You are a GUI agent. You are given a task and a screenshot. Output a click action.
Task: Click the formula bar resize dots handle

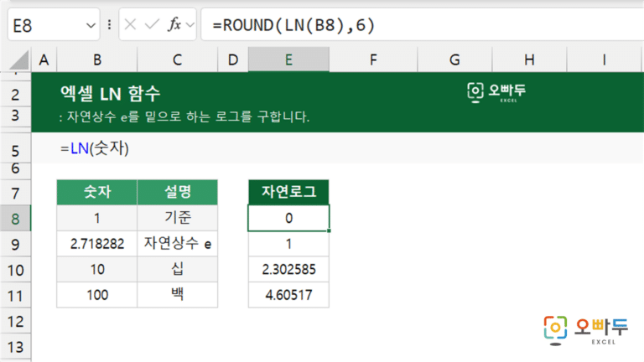click(x=109, y=25)
